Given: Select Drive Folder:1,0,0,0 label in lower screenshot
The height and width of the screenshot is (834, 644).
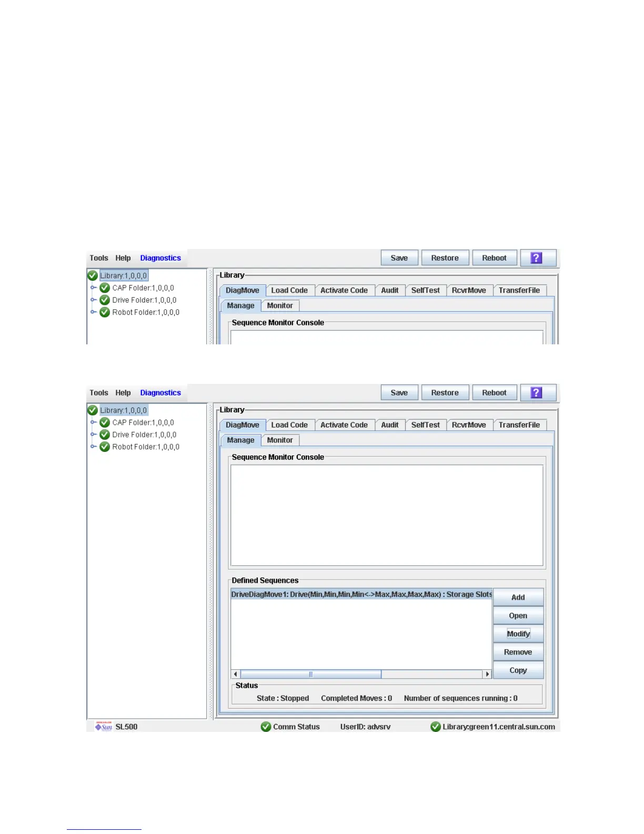Looking at the screenshot, I should [x=144, y=434].
